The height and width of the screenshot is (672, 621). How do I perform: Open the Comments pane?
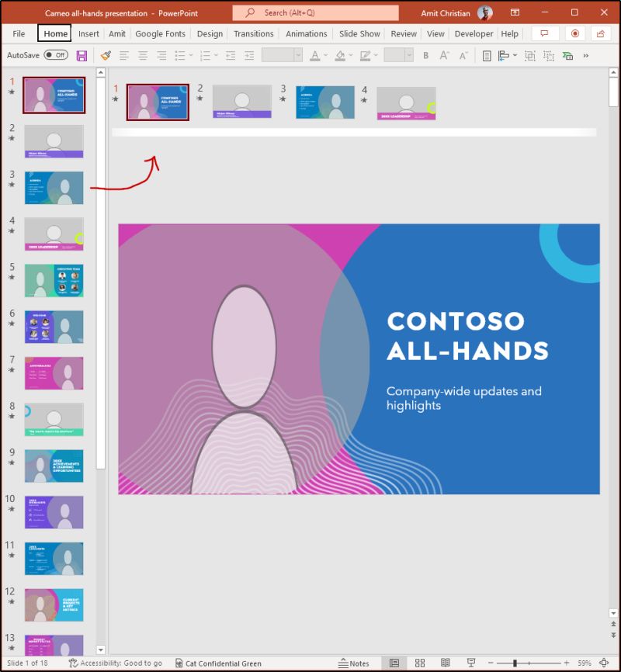coord(545,33)
